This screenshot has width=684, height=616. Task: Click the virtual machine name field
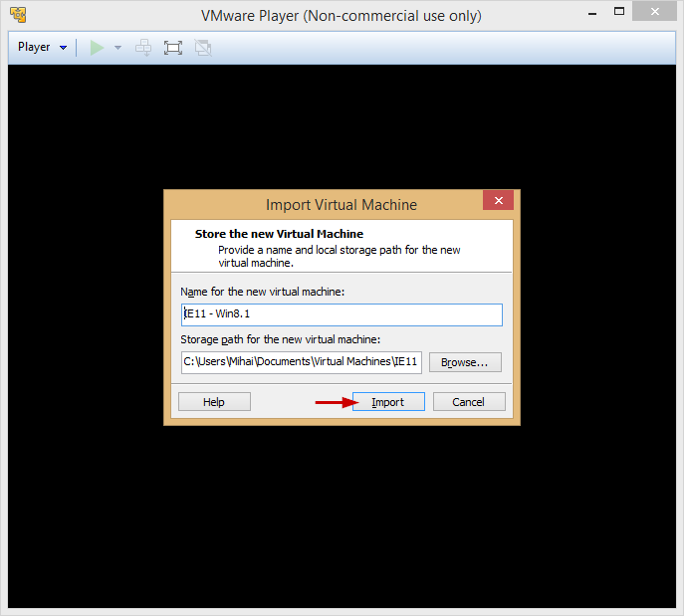[x=342, y=314]
